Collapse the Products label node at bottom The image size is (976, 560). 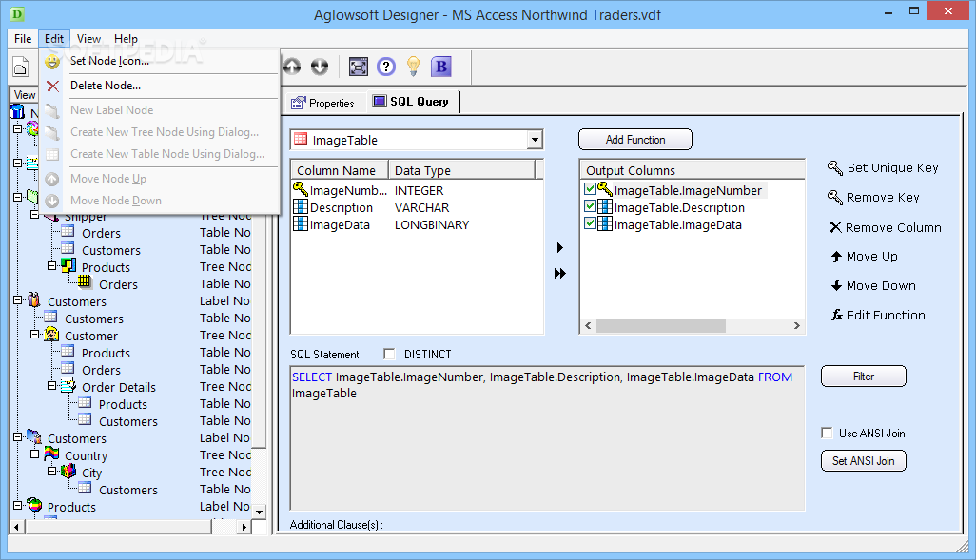click(17, 506)
